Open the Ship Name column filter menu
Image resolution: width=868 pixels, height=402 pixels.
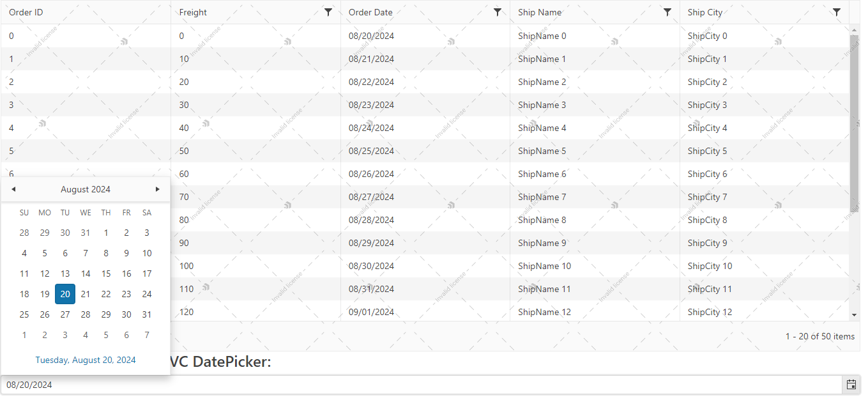(x=667, y=12)
